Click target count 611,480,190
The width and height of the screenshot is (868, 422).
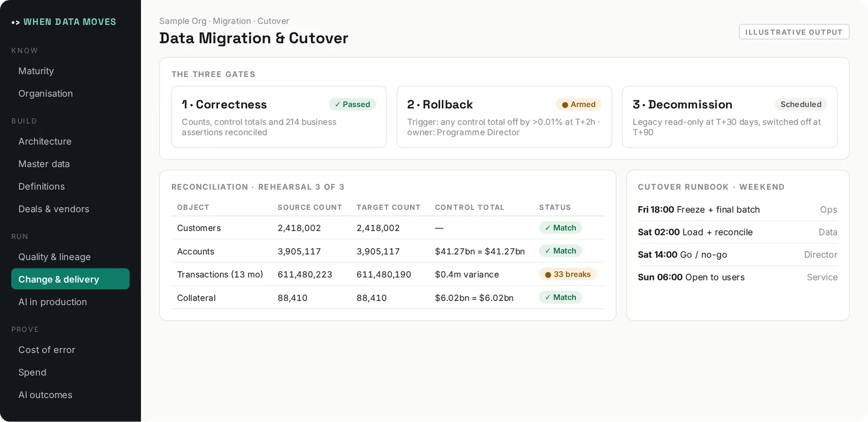[x=384, y=274]
